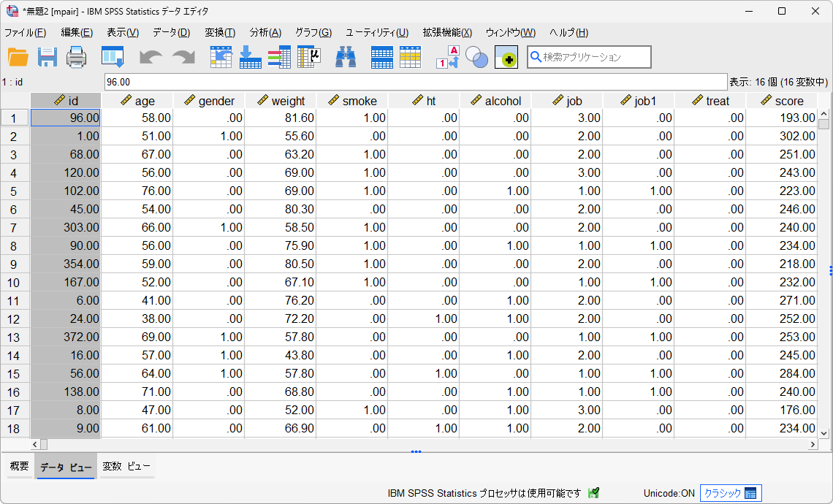Click the cell value editor field showing 96.00
Screen dimensions: 833x504
click(x=416, y=82)
